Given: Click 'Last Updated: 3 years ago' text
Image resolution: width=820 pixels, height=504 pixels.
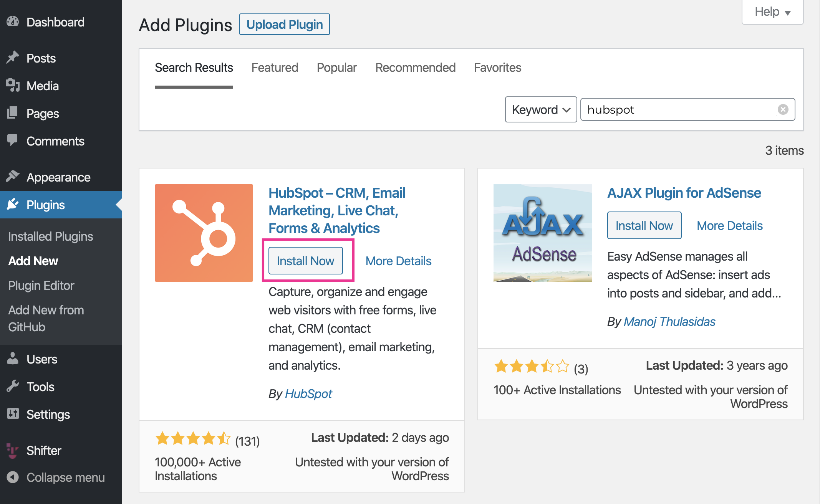Looking at the screenshot, I should coord(717,365).
